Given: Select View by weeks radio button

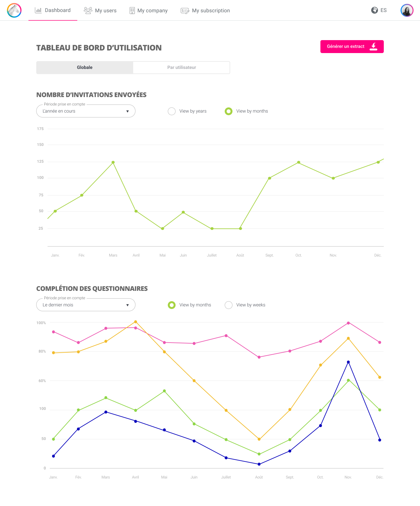Looking at the screenshot, I should [x=229, y=305].
